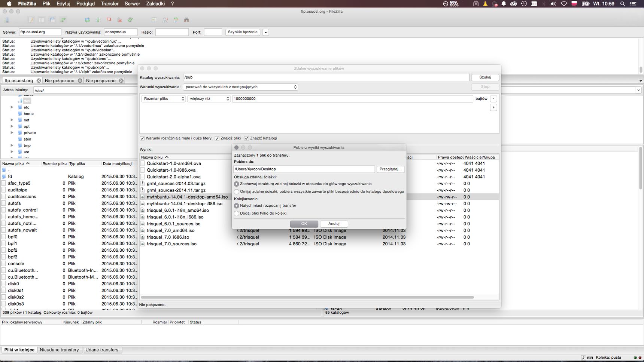644x362 pixels.
Task: Toggle directory comparison toolbar icon
Action: click(165, 20)
